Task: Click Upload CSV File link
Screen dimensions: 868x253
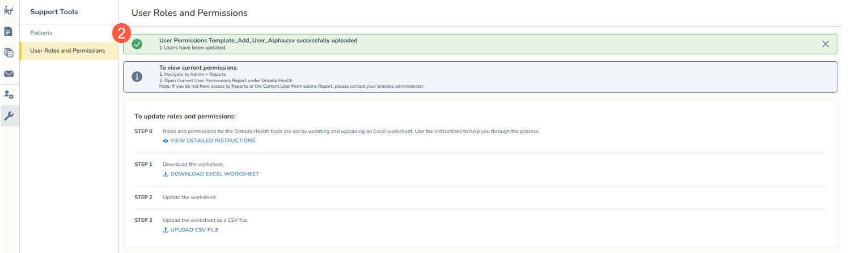Action: point(194,230)
